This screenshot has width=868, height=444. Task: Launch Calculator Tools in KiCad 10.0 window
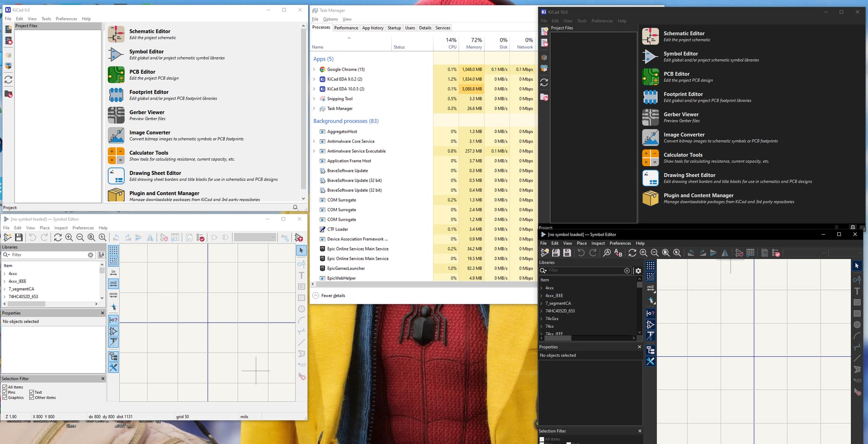(x=651, y=158)
